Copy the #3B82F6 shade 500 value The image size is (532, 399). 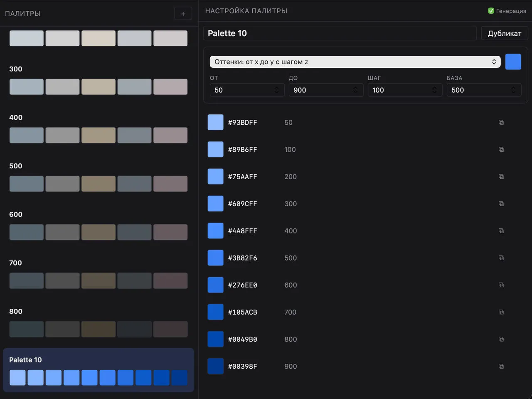pos(501,258)
